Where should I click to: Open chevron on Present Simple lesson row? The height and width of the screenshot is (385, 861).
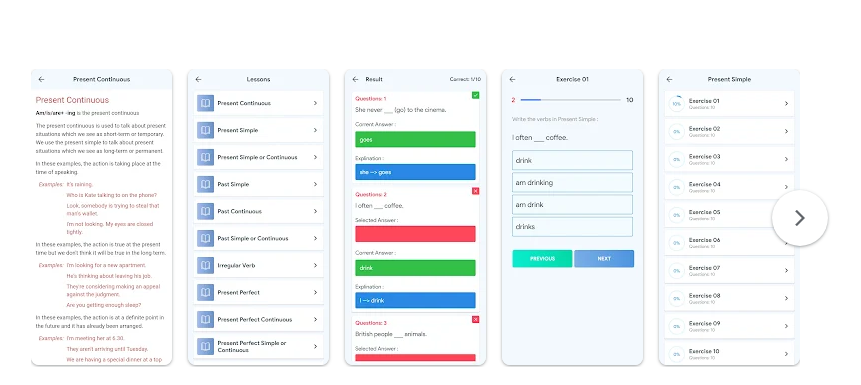pos(315,130)
